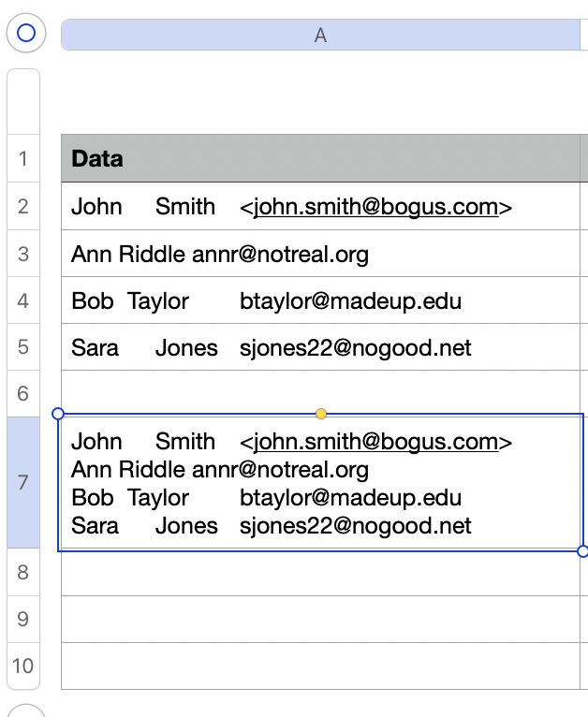Select the row 9 header
Image resolution: width=588 pixels, height=717 pixels.
pyautogui.click(x=23, y=619)
